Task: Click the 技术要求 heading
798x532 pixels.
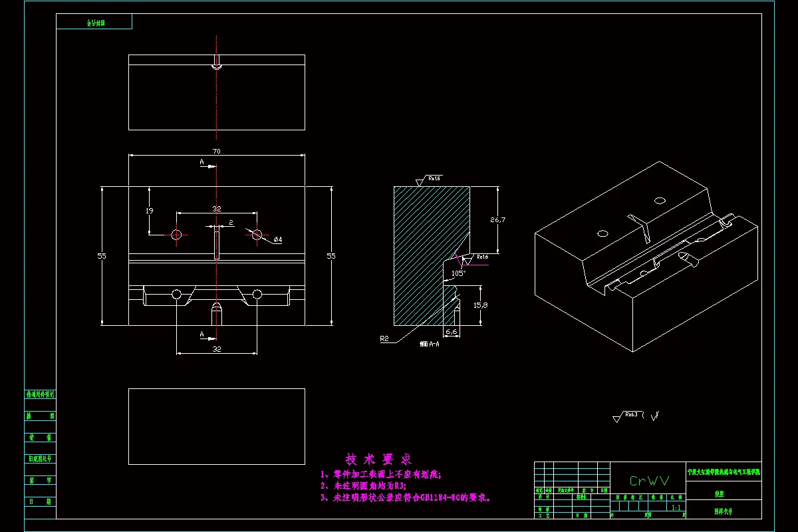Action: [x=379, y=460]
